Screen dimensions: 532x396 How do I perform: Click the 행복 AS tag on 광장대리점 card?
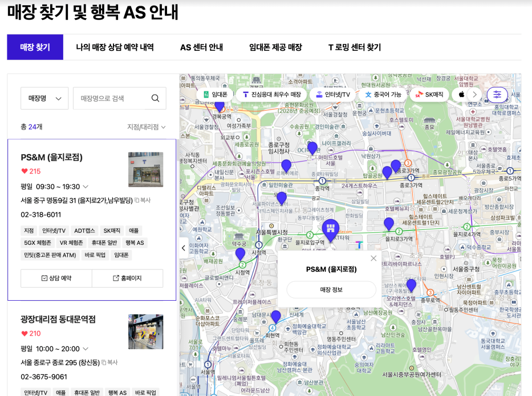[x=117, y=392]
